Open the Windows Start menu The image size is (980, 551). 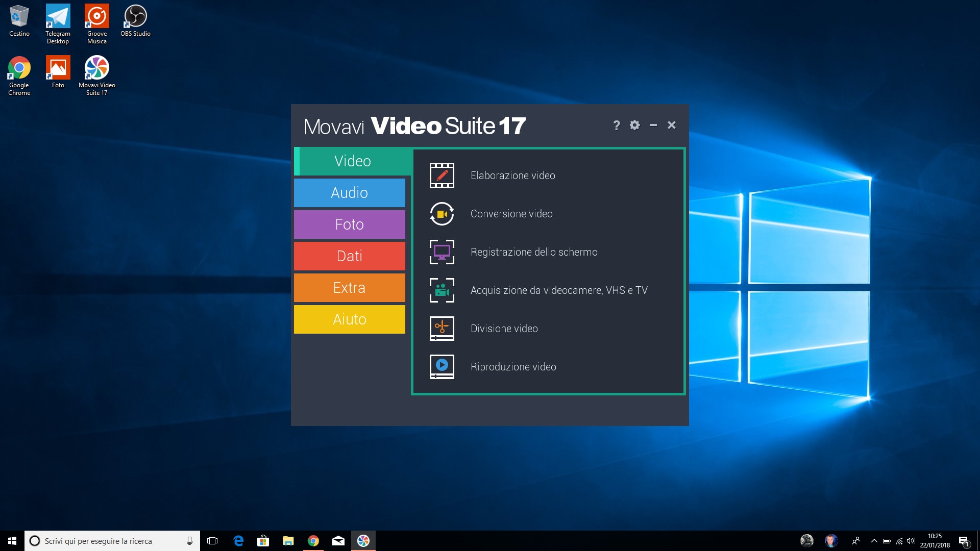coord(12,541)
